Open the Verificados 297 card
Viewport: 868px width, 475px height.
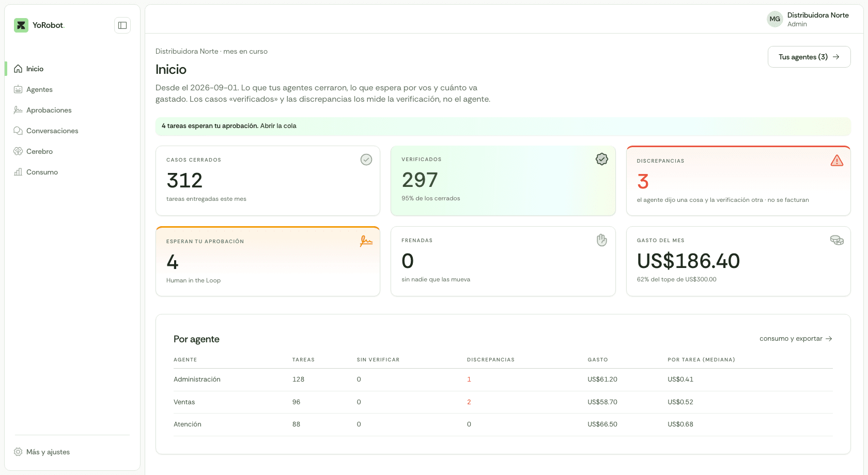pyautogui.click(x=503, y=181)
